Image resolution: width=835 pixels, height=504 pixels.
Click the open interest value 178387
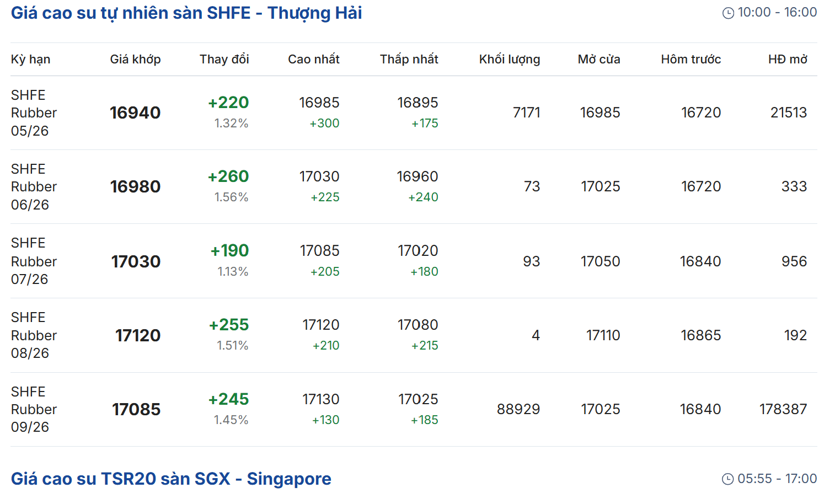click(783, 409)
